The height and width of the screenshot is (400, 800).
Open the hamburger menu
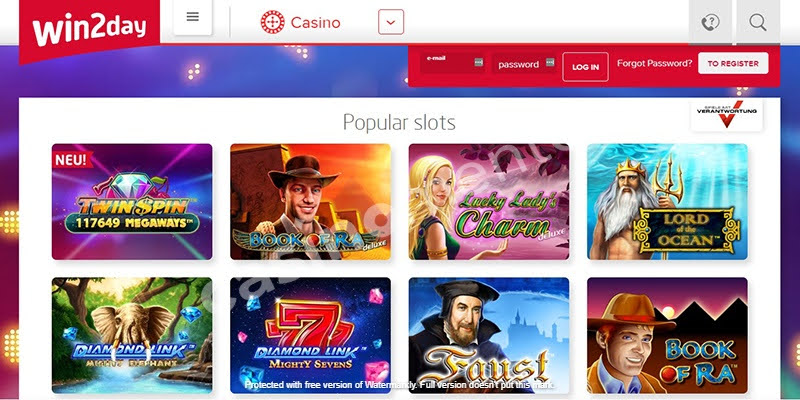(x=192, y=17)
